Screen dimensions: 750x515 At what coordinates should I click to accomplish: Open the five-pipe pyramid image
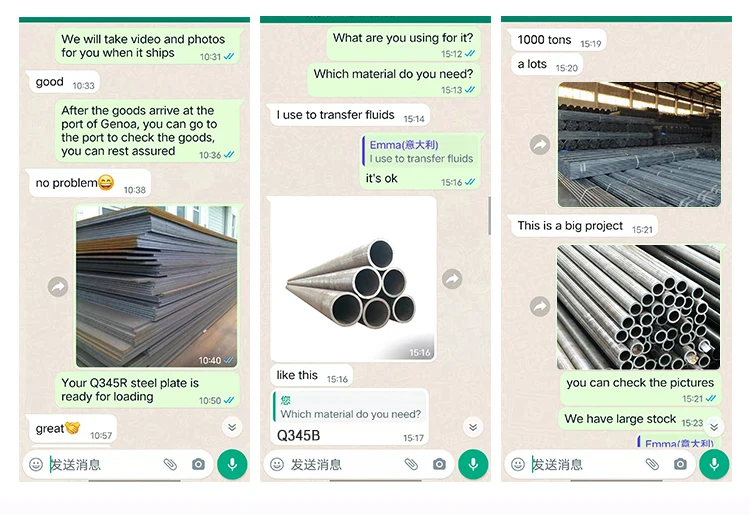pyautogui.click(x=353, y=279)
